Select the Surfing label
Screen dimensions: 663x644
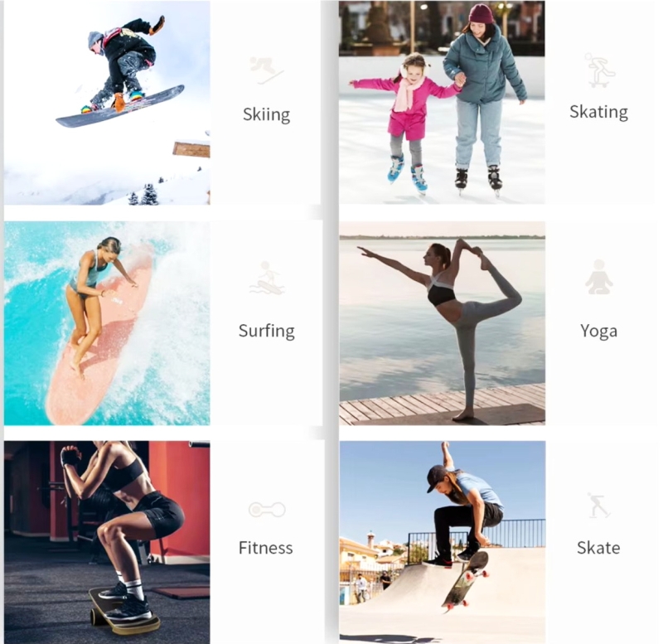click(x=266, y=331)
